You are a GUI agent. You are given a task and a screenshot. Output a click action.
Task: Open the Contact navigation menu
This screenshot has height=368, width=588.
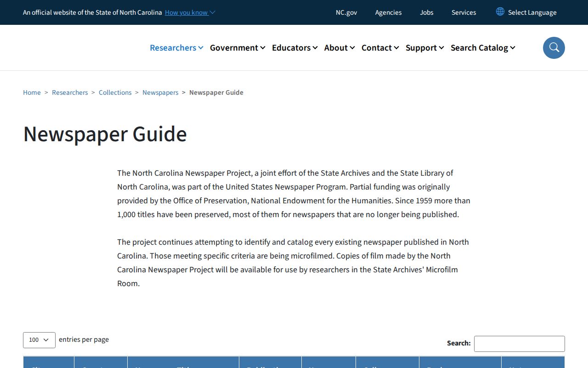(380, 48)
